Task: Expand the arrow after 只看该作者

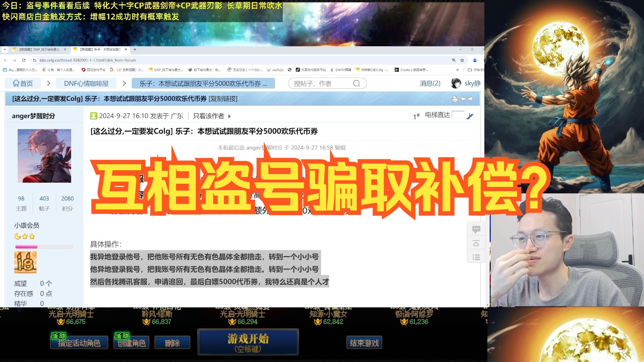Action: 229,116
